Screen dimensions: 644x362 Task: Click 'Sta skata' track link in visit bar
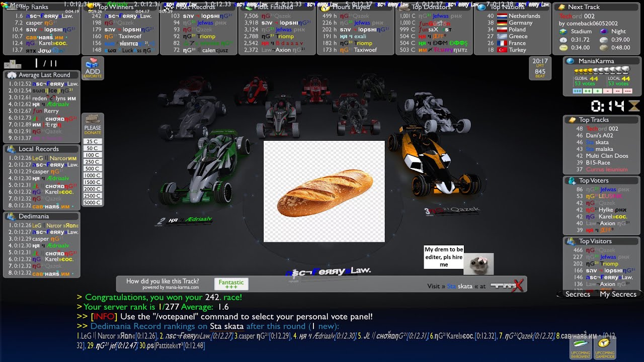click(x=460, y=286)
